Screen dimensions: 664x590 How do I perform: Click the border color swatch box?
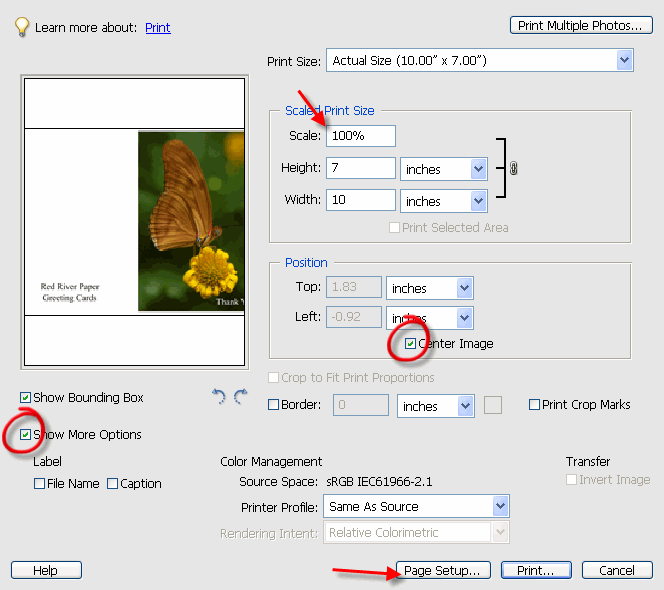pos(493,405)
